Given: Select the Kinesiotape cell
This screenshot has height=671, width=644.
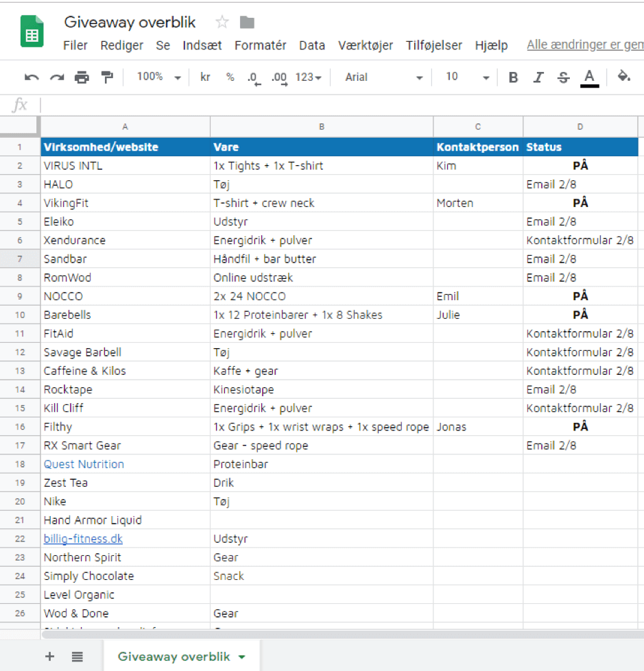Looking at the screenshot, I should (x=322, y=389).
